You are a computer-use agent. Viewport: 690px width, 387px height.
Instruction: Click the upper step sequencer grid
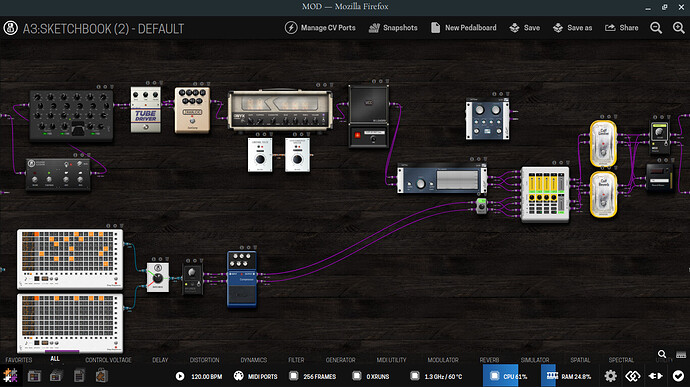point(69,251)
